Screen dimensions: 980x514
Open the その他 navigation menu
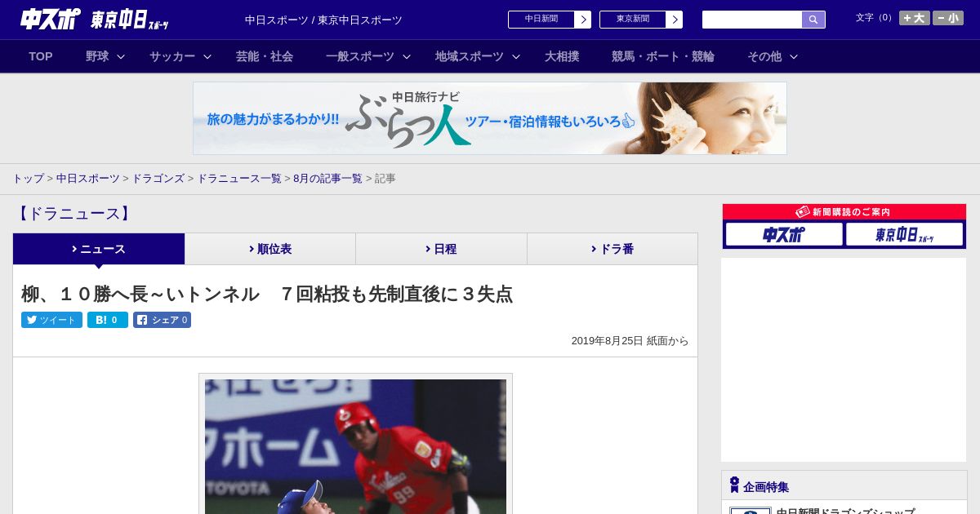tap(764, 56)
